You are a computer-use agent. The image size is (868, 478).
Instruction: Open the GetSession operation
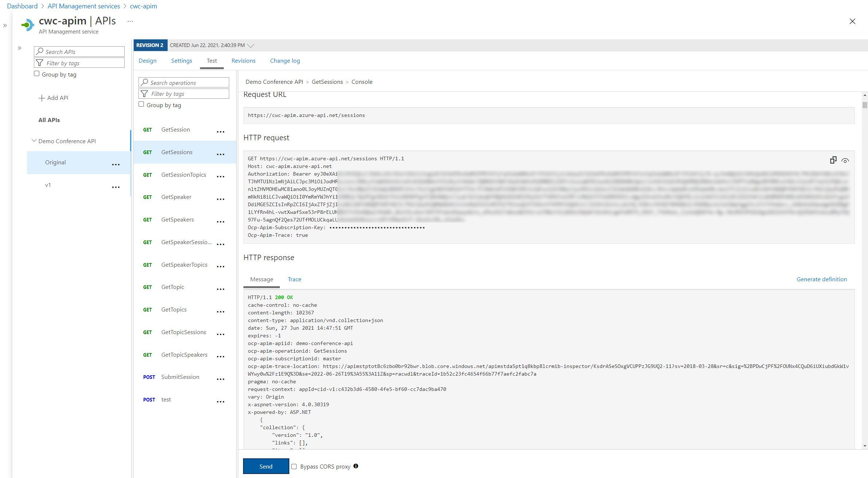(176, 130)
